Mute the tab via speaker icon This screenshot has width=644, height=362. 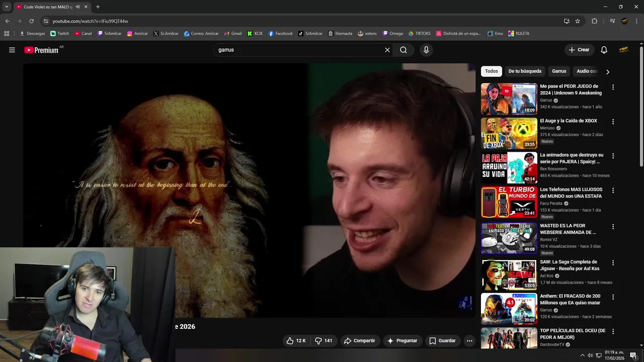77,7
